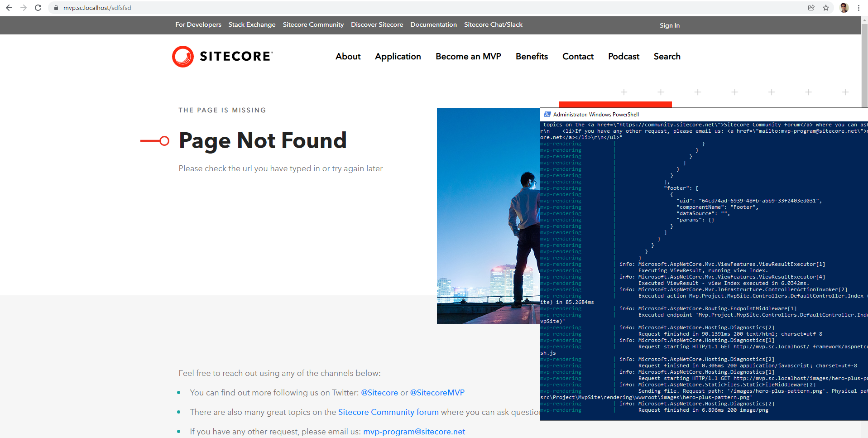Click the PowerShell window title bar icon
This screenshot has height=438, width=868.
pyautogui.click(x=547, y=114)
